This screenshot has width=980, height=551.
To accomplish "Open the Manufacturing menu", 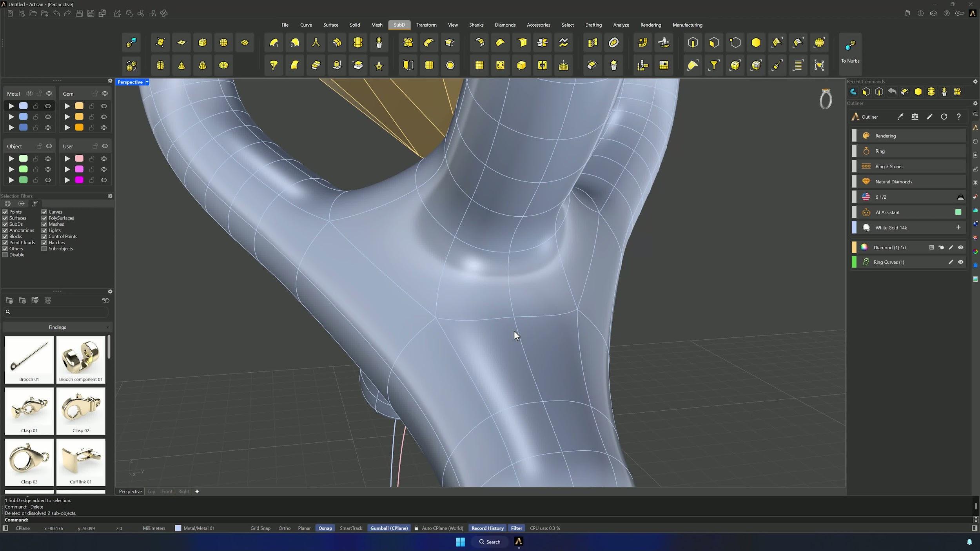I will pos(687,25).
